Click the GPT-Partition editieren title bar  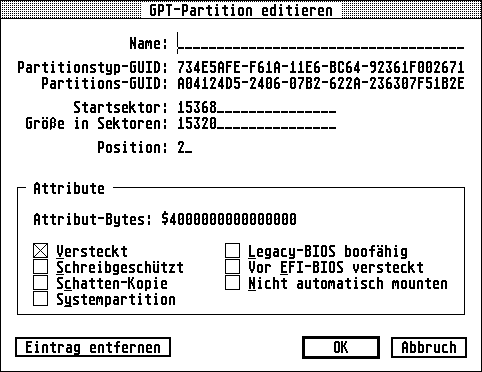[x=241, y=10]
